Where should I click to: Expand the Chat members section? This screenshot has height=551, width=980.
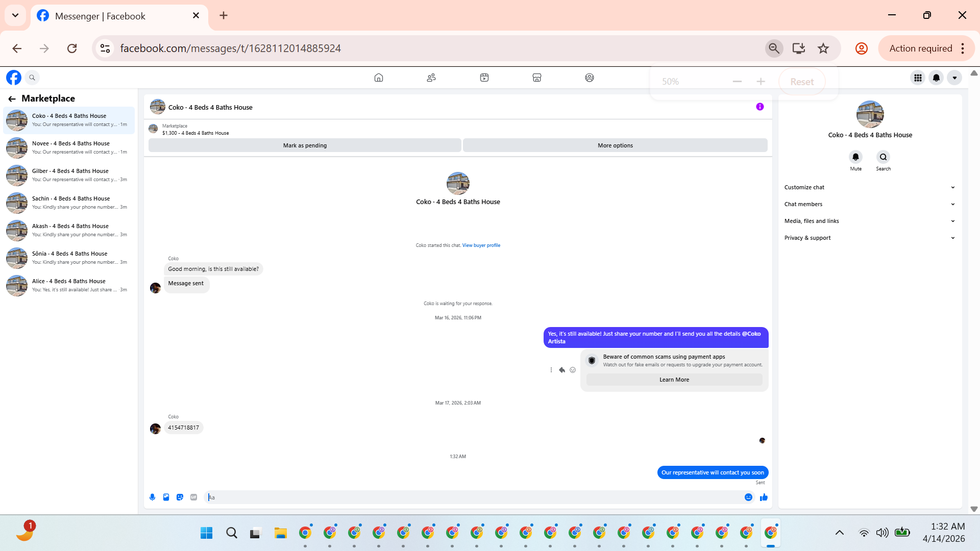pyautogui.click(x=869, y=204)
